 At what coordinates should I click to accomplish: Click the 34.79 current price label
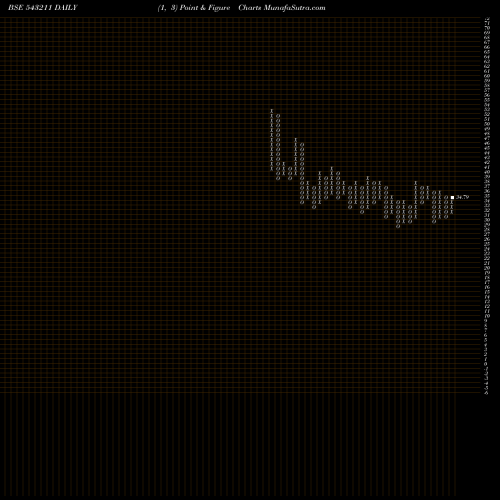pyautogui.click(x=462, y=197)
